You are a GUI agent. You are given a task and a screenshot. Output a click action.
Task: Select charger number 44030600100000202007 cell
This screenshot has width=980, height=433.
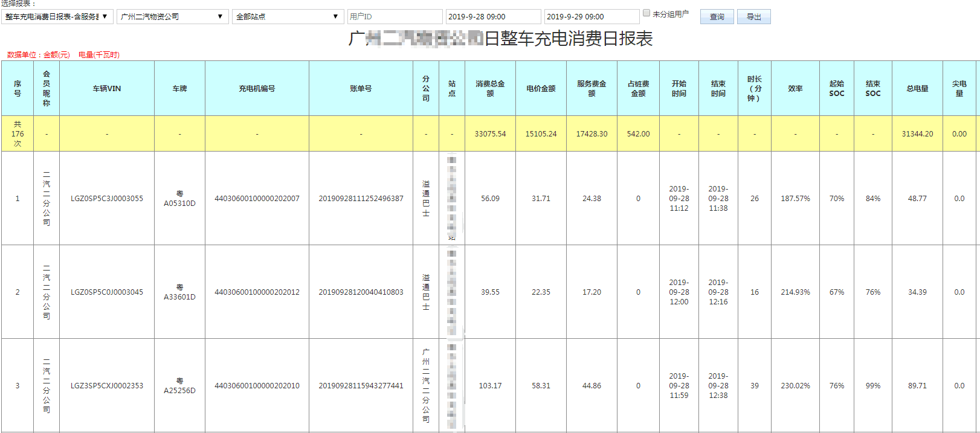tap(257, 199)
